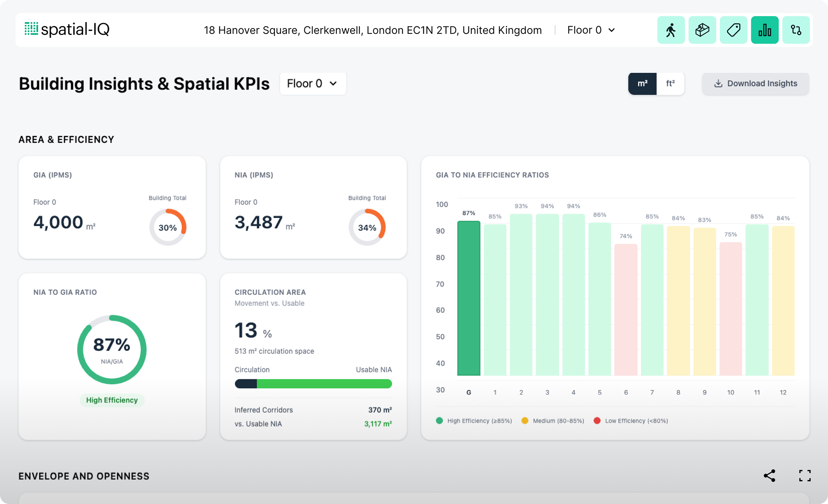Click the compare branches icon

coord(796,30)
